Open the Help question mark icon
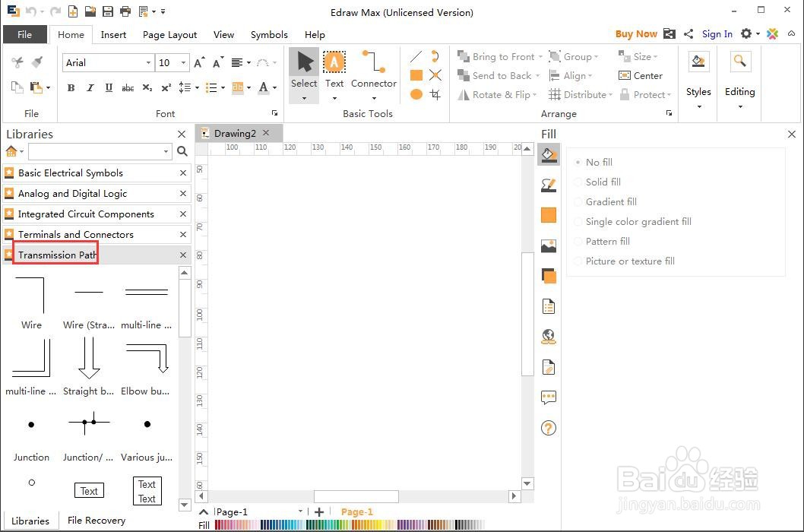Image resolution: width=804 pixels, height=532 pixels. (549, 428)
